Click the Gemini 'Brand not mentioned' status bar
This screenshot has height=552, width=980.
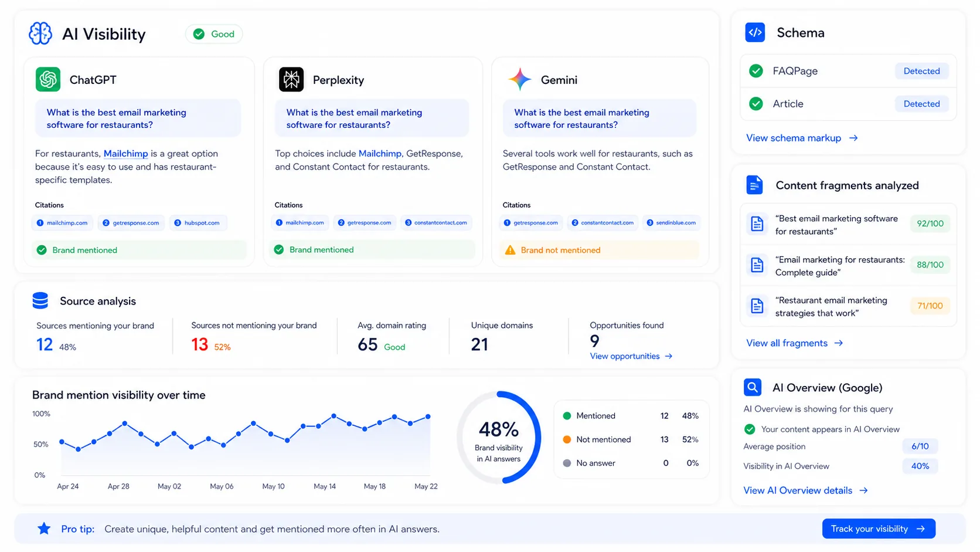[x=599, y=250]
